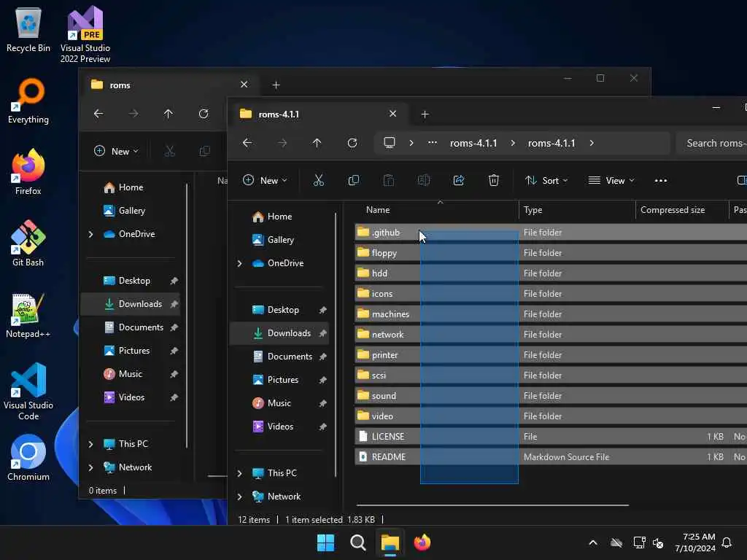Click Rename icon in roms-4.1.1 toolbar
Viewport: 747px width, 560px height.
[x=424, y=181]
